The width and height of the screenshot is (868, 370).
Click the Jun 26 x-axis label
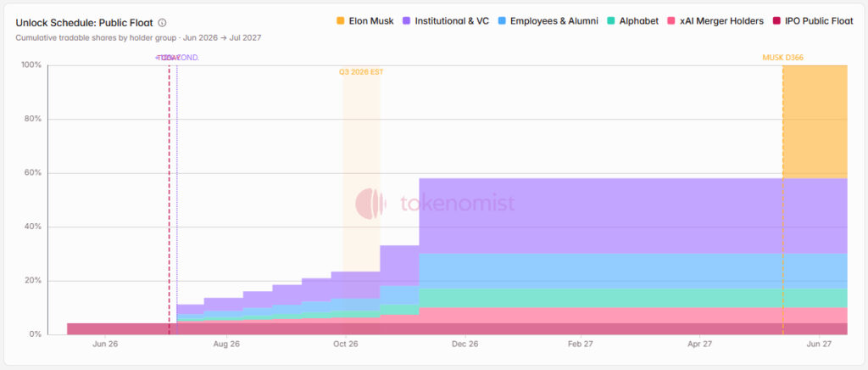click(x=106, y=344)
